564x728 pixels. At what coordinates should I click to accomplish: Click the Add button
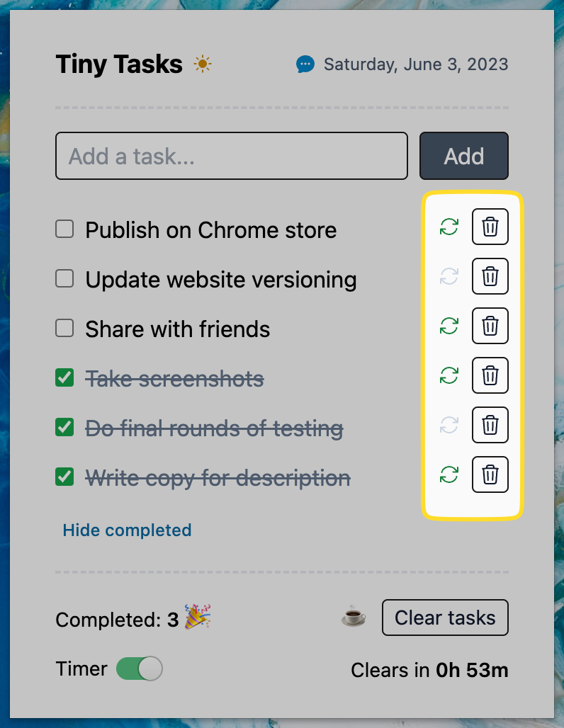(464, 156)
